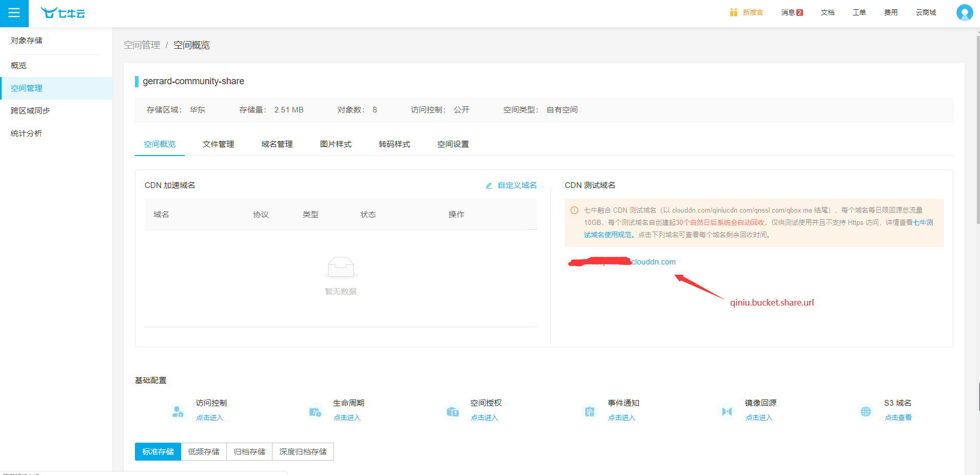This screenshot has height=475, width=980.
Task: Select 对象存储 in the sidebar
Action: tap(27, 41)
